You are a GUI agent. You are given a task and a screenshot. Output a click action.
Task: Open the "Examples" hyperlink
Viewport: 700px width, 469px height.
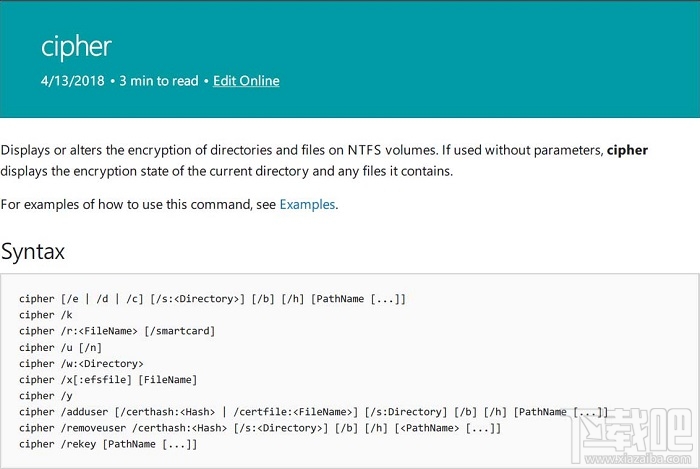pos(307,204)
